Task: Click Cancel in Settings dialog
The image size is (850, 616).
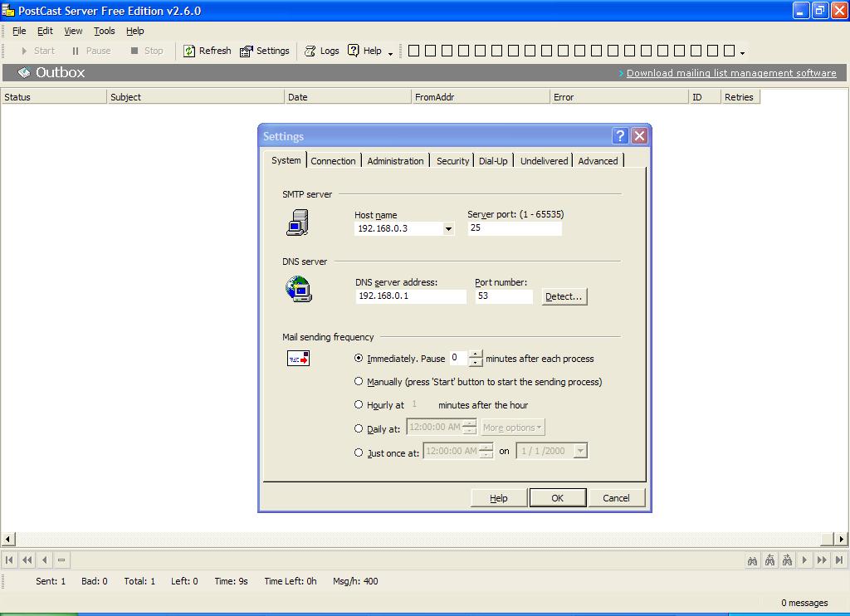Action: pyautogui.click(x=617, y=498)
